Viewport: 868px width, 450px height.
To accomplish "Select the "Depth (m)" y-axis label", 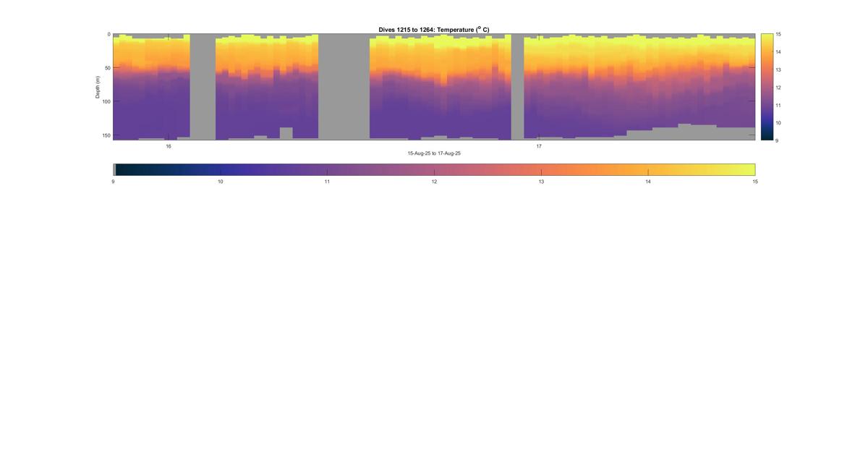I will pos(98,87).
